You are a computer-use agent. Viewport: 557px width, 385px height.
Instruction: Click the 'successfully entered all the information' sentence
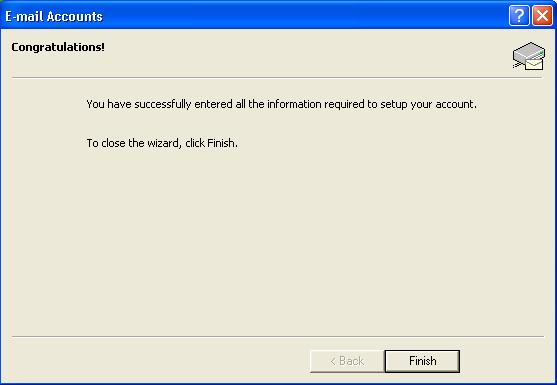[281, 104]
